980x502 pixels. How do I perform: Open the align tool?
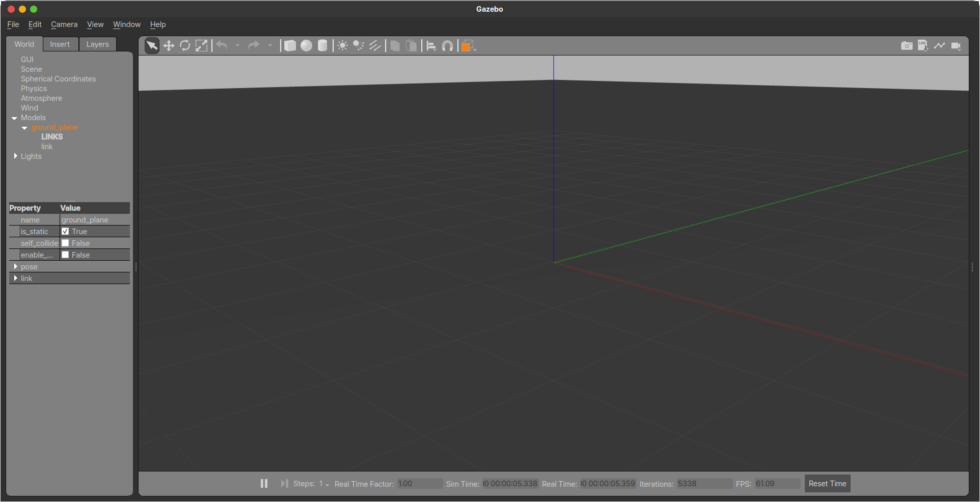(x=431, y=46)
